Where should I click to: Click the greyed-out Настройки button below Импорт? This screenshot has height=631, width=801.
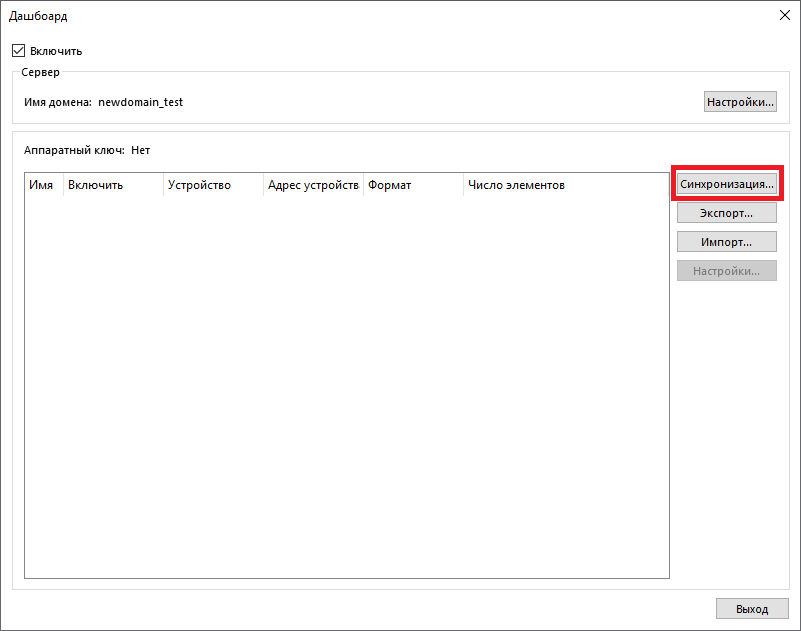726,271
